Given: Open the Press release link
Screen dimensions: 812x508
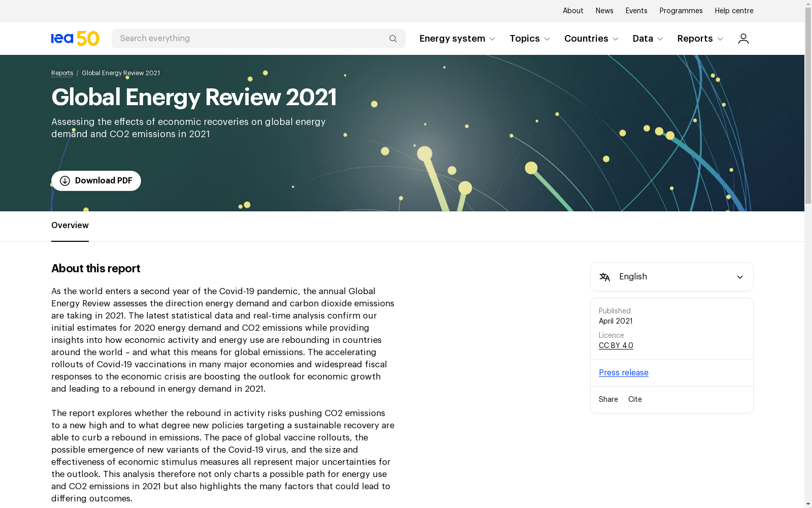Looking at the screenshot, I should point(624,372).
